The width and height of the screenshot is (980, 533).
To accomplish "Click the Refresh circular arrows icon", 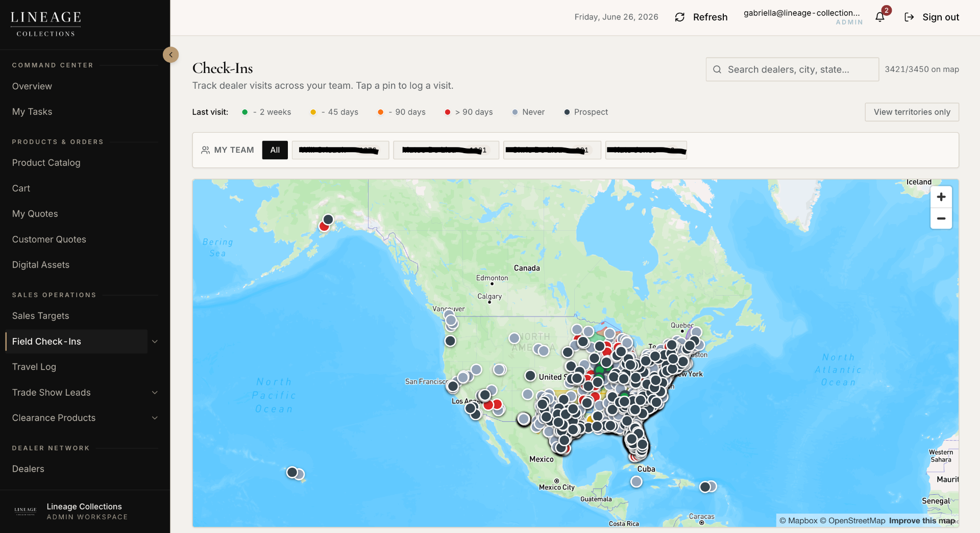I will click(679, 17).
